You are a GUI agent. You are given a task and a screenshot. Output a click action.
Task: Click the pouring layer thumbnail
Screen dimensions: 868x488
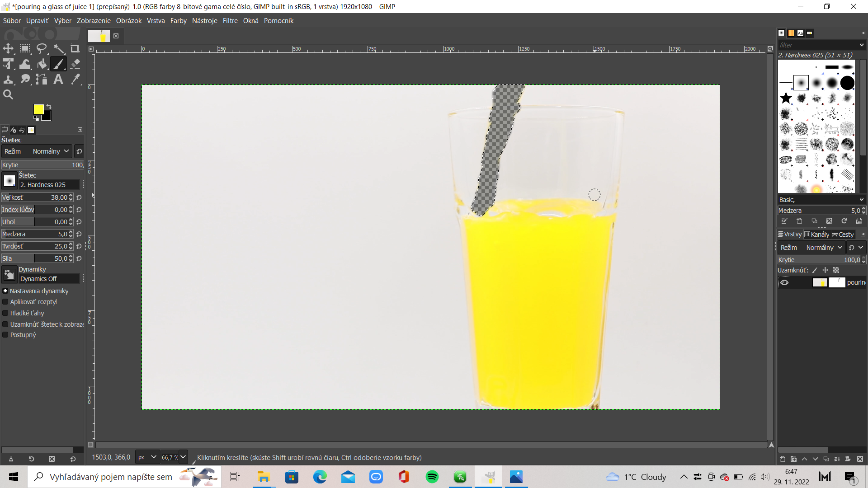(820, 282)
